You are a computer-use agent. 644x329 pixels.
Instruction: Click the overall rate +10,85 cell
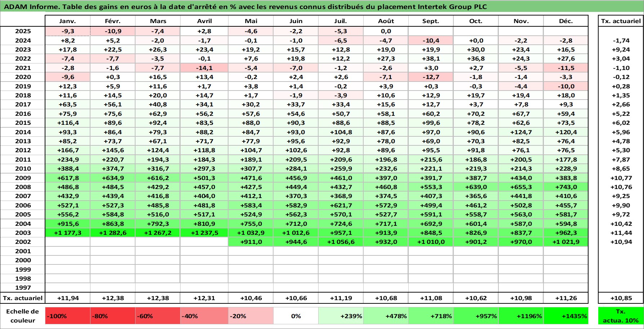pyautogui.click(x=621, y=298)
